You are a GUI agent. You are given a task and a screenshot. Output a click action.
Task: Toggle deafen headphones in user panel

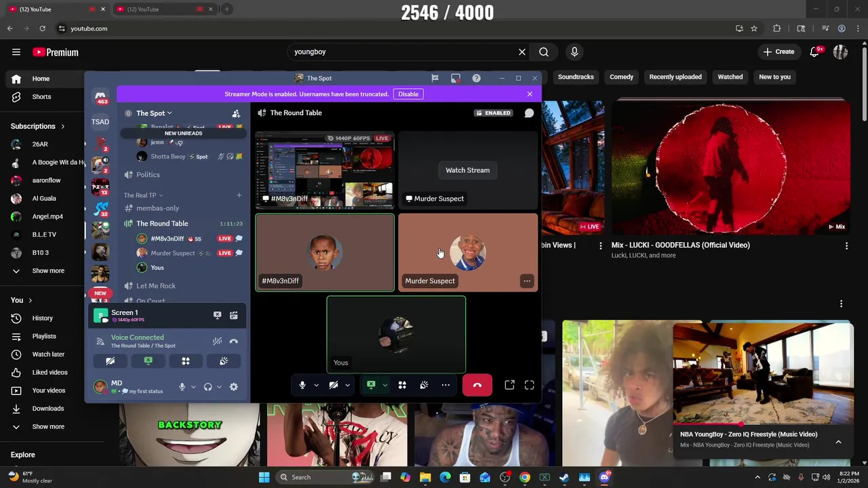click(x=208, y=387)
